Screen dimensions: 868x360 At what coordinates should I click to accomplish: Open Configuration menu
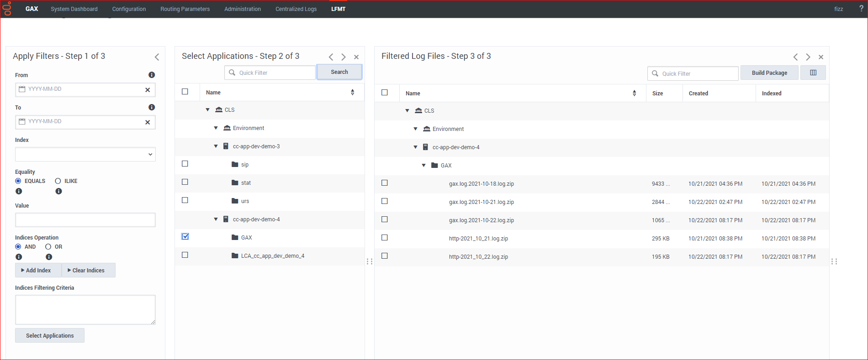(129, 9)
